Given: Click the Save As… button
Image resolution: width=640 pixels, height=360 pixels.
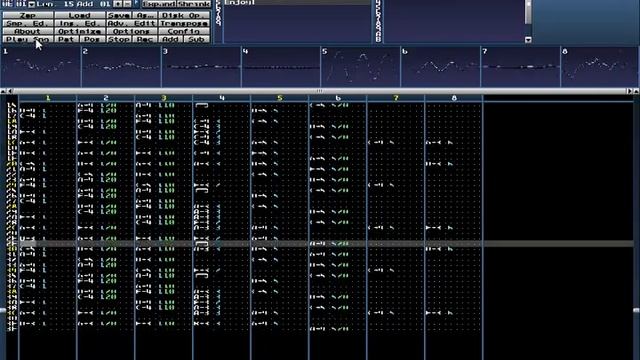Looking at the screenshot, I should (145, 16).
